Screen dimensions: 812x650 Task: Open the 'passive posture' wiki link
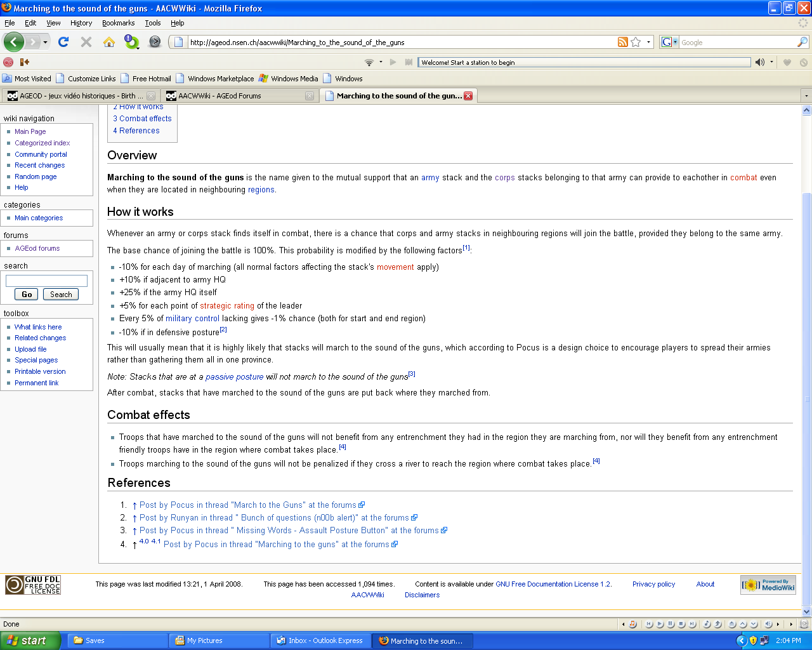tap(234, 377)
